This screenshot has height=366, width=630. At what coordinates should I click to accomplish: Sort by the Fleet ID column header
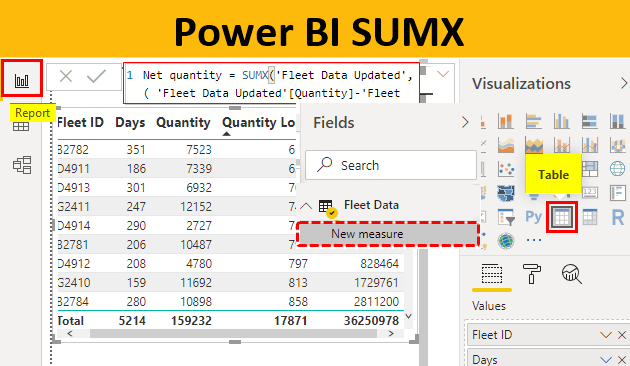[80, 122]
